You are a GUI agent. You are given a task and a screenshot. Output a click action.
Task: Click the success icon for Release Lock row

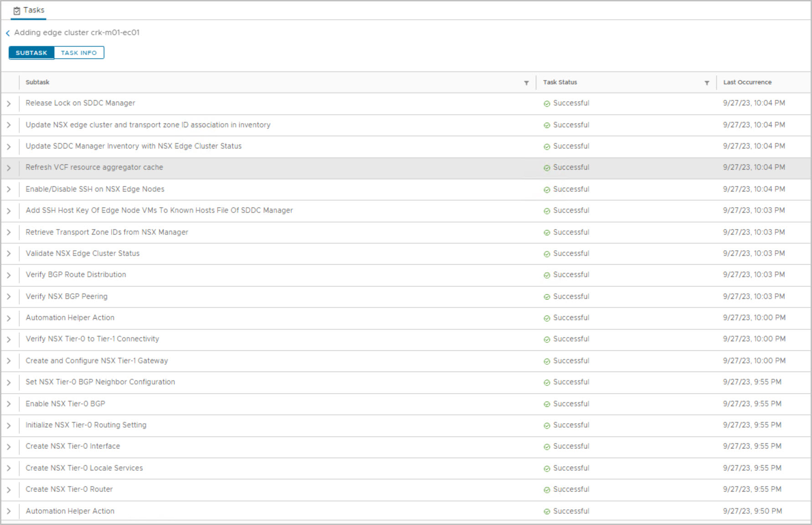click(x=547, y=104)
